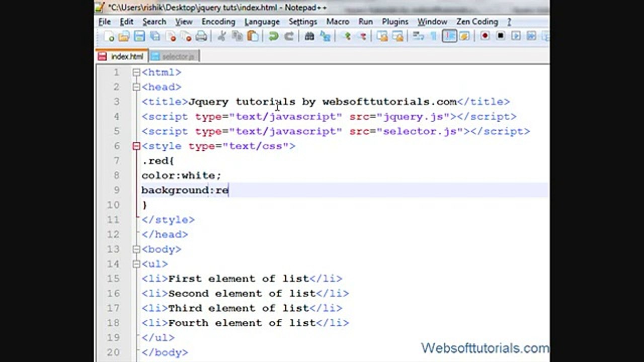Collapse the html tag fold on line 1
Image resolution: width=644 pixels, height=362 pixels.
pos(136,72)
